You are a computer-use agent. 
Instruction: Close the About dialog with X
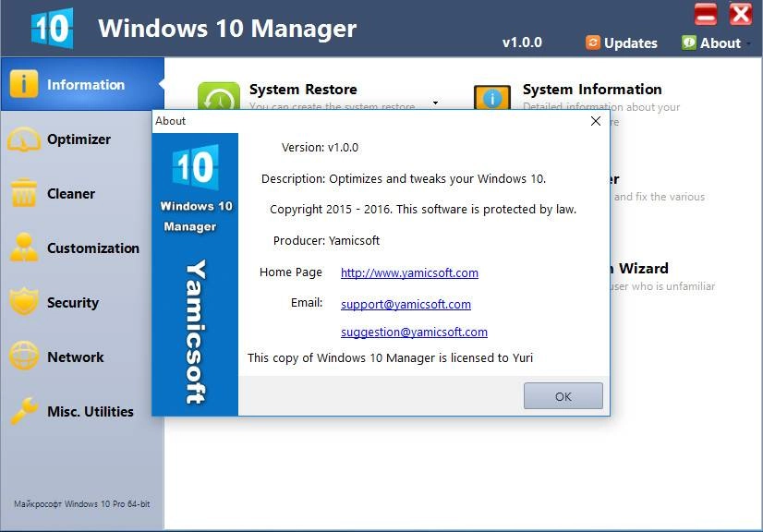pyautogui.click(x=596, y=121)
